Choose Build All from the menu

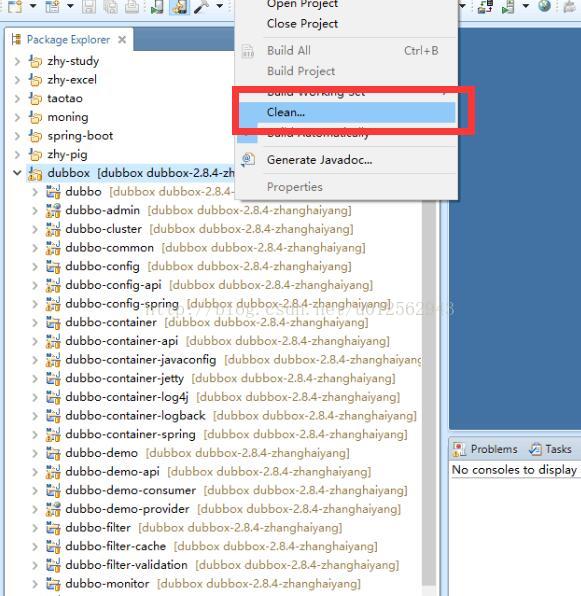(288, 50)
